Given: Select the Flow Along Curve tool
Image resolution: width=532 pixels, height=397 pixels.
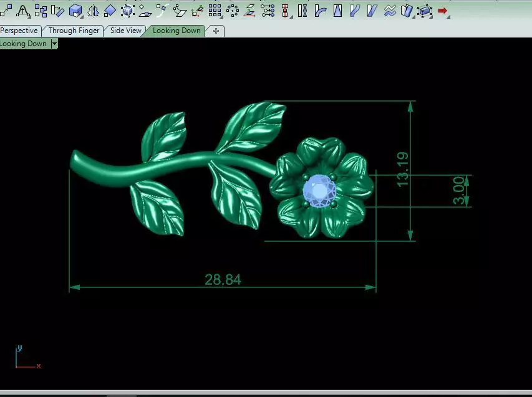Looking at the screenshot, I should point(354,11).
